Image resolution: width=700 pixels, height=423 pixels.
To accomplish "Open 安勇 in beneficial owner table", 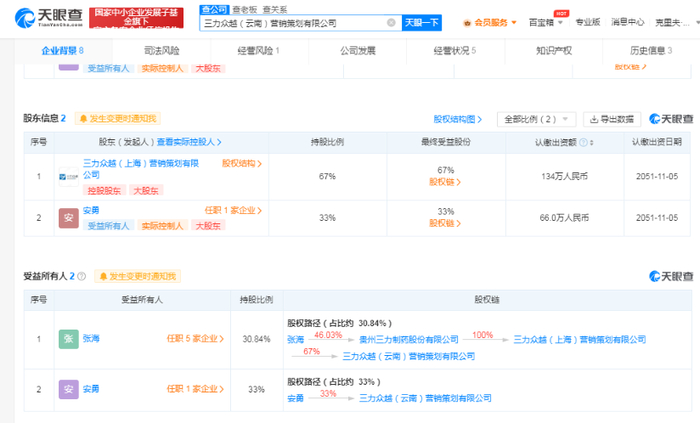I will [x=91, y=389].
